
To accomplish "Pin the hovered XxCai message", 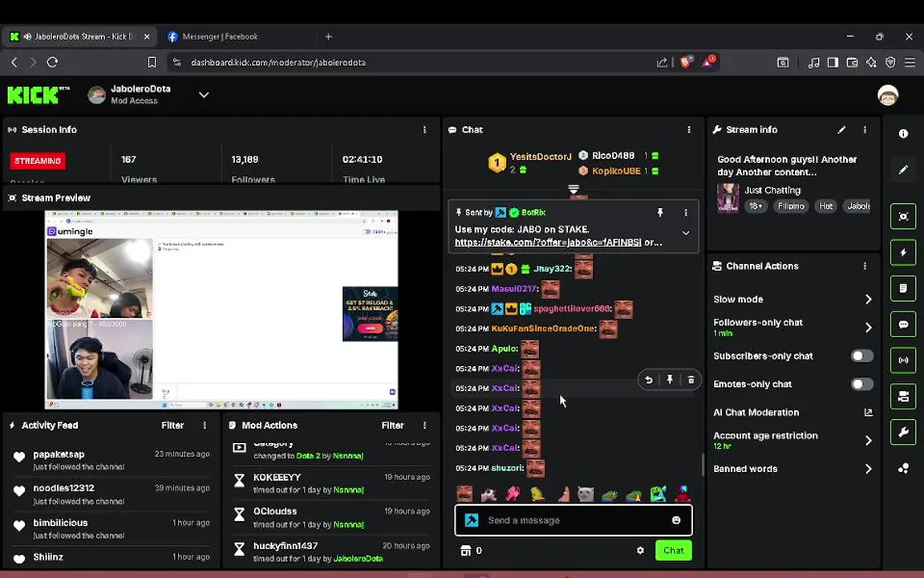I will 670,380.
